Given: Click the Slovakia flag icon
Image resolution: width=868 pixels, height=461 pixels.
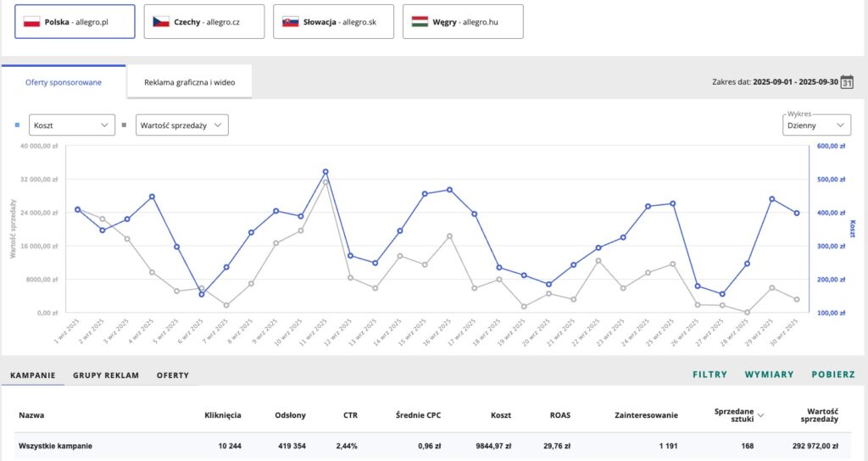Looking at the screenshot, I should [291, 21].
